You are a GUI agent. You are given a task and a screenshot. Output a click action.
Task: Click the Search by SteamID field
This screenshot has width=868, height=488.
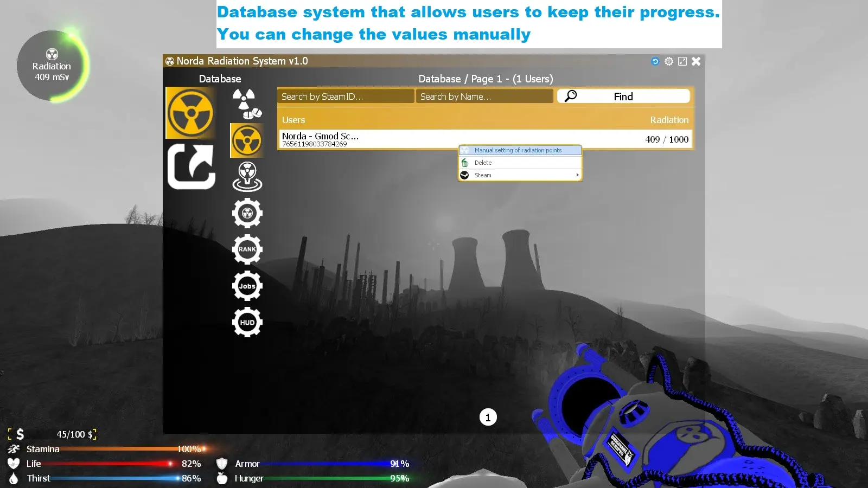click(x=345, y=96)
